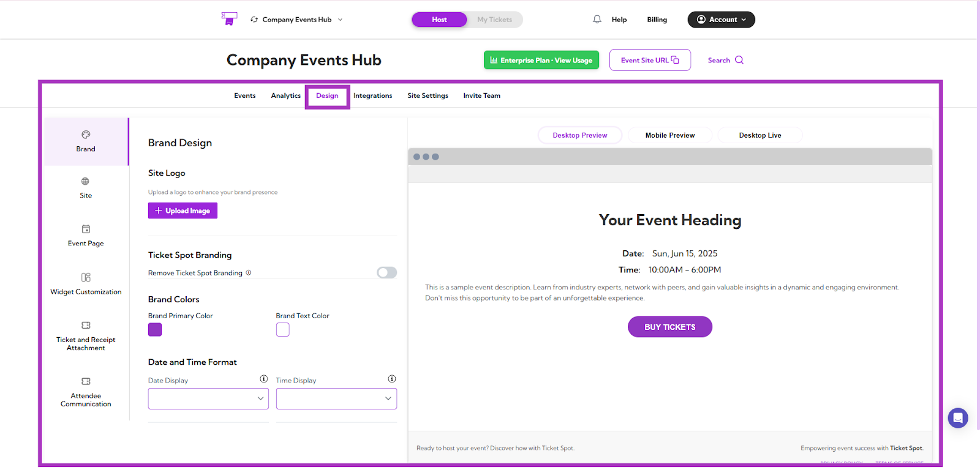Click info icon next to Remove Ticket Spot Branding
This screenshot has height=470, width=980.
point(249,273)
